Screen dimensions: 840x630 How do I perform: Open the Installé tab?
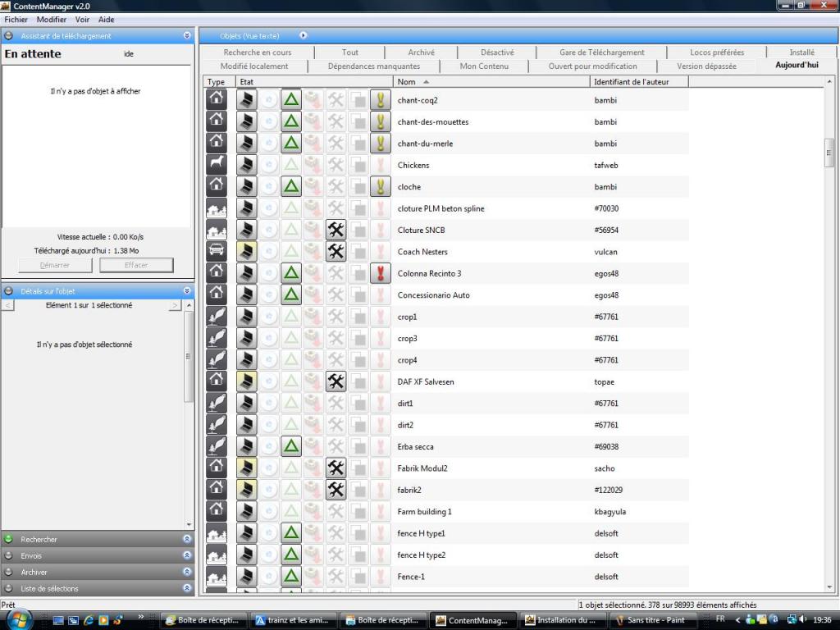coord(801,52)
